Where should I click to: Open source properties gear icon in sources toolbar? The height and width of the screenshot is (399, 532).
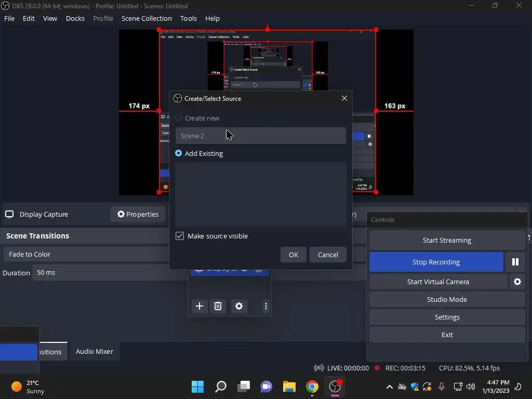[239, 306]
